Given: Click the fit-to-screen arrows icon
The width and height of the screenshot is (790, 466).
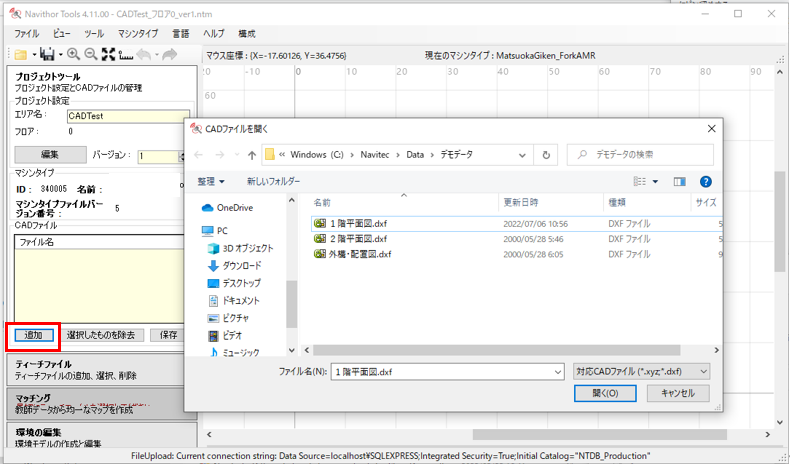Looking at the screenshot, I should [108, 54].
